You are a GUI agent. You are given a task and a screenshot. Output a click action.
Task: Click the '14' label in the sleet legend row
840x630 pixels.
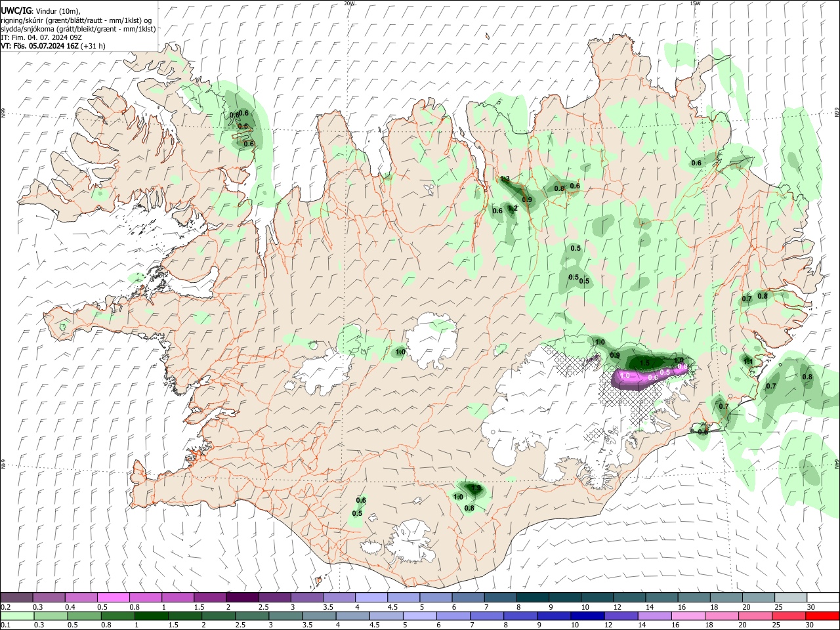(649, 607)
